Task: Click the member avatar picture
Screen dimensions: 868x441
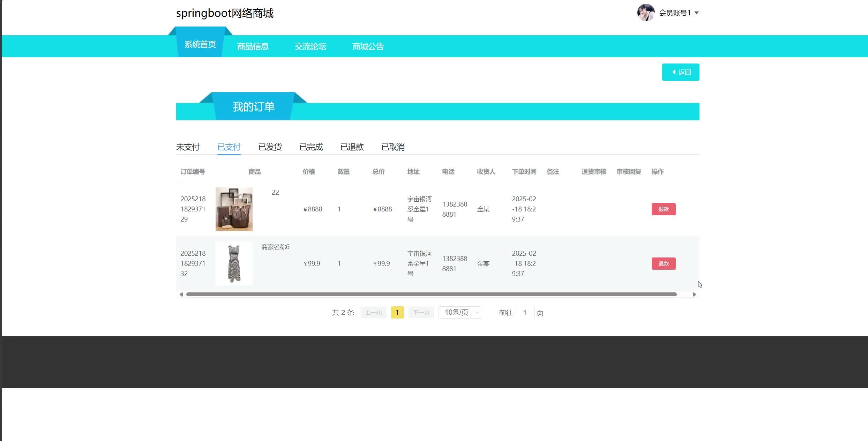Action: 646,13
